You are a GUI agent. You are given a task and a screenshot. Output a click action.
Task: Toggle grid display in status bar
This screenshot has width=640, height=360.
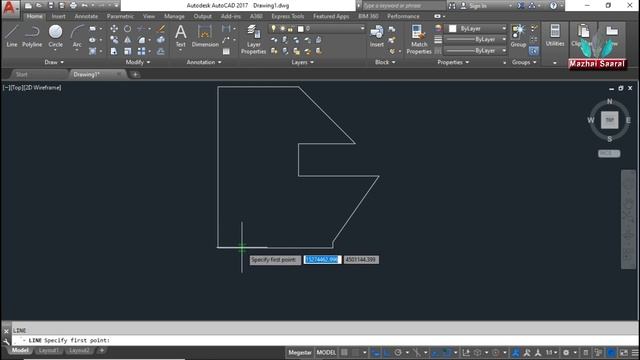click(x=345, y=353)
